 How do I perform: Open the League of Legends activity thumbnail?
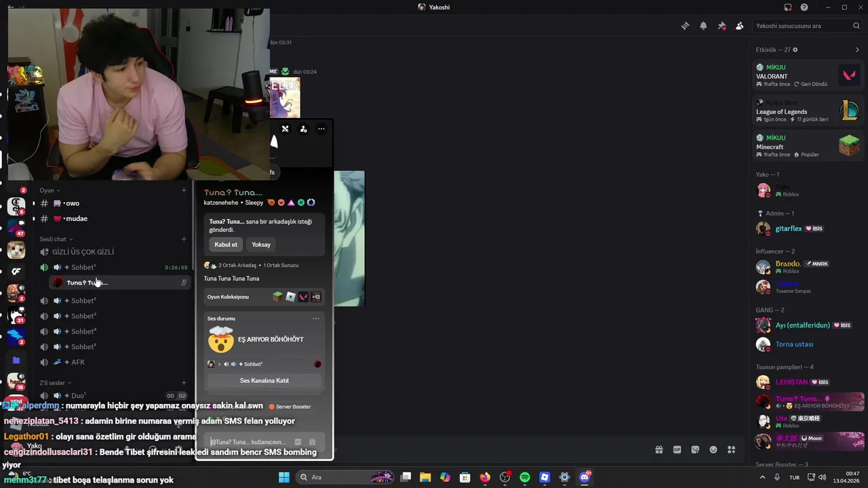click(849, 110)
